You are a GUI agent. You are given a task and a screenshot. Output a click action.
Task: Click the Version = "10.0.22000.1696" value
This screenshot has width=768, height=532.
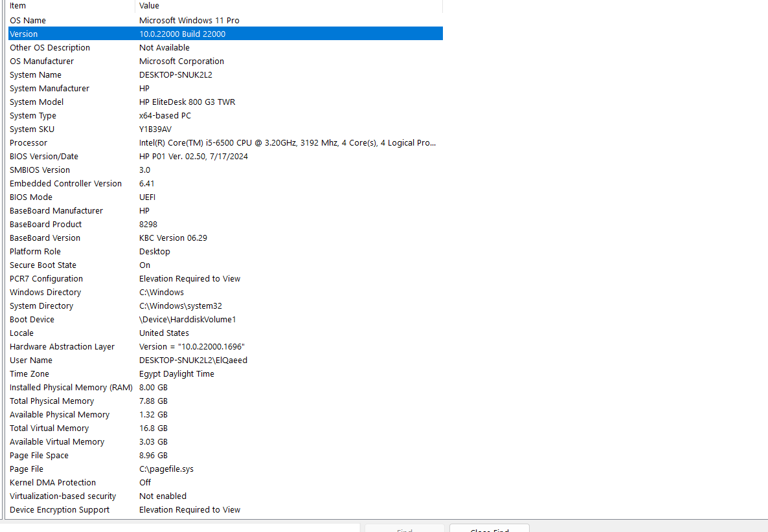click(x=192, y=348)
